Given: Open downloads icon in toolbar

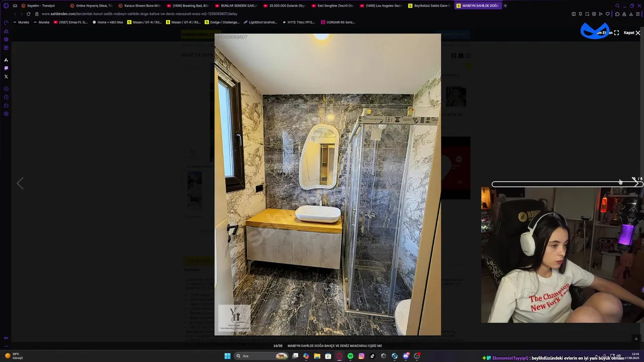Looking at the screenshot, I should [x=631, y=14].
